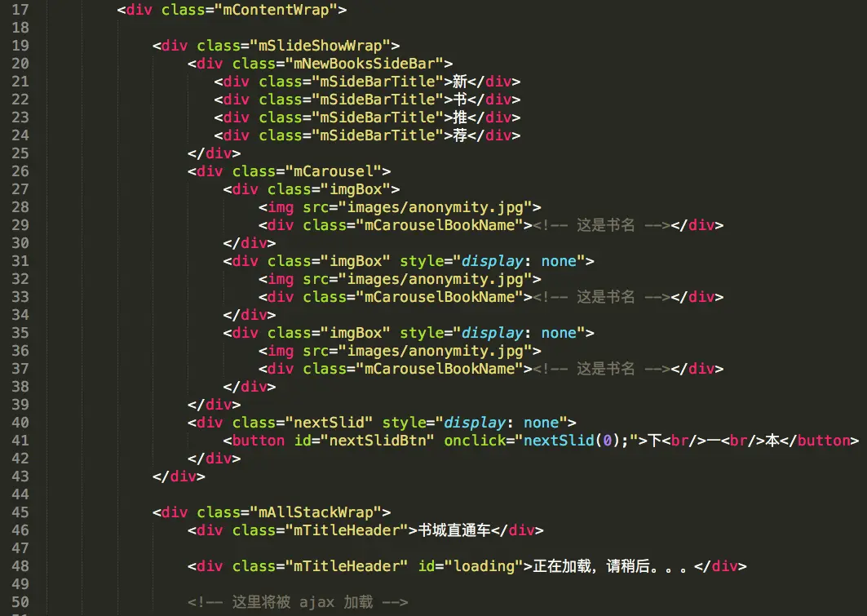
Task: Click the nextSlid class value on line 40
Action: click(x=329, y=423)
